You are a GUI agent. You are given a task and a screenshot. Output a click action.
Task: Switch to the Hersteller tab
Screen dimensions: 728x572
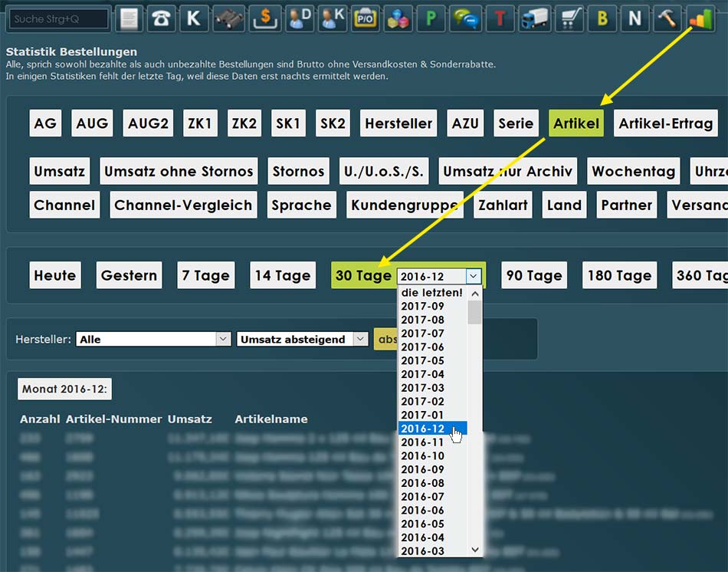[398, 123]
